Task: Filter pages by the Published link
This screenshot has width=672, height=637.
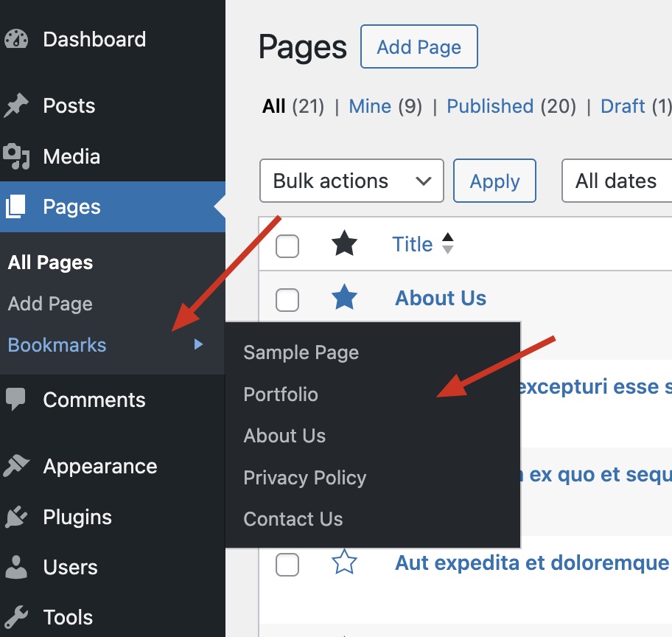Action: 490,106
